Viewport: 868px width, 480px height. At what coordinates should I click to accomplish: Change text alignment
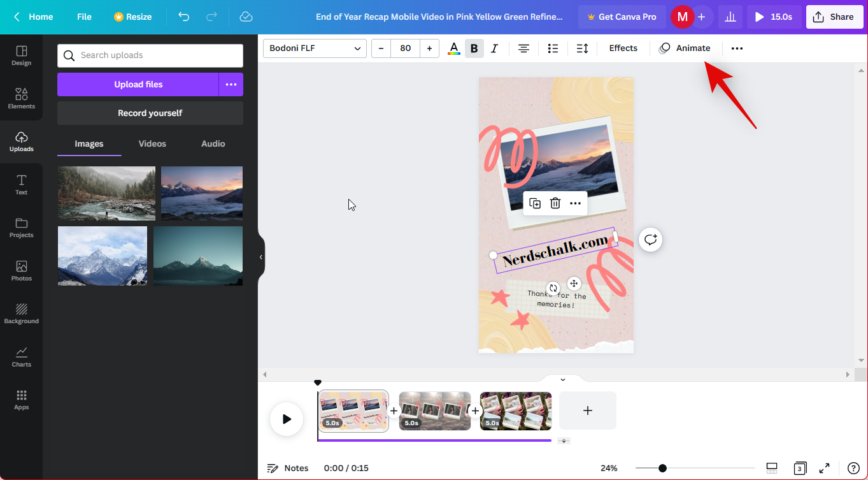point(523,48)
